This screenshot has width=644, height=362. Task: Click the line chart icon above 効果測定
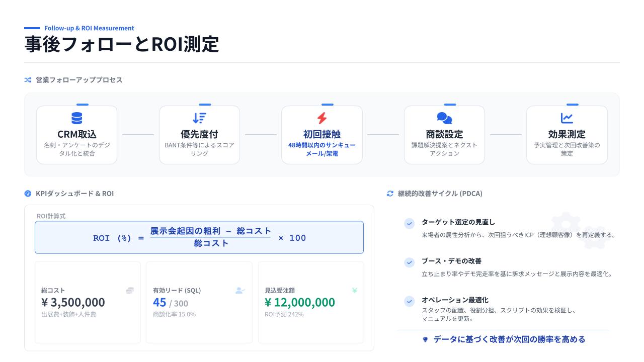point(567,118)
